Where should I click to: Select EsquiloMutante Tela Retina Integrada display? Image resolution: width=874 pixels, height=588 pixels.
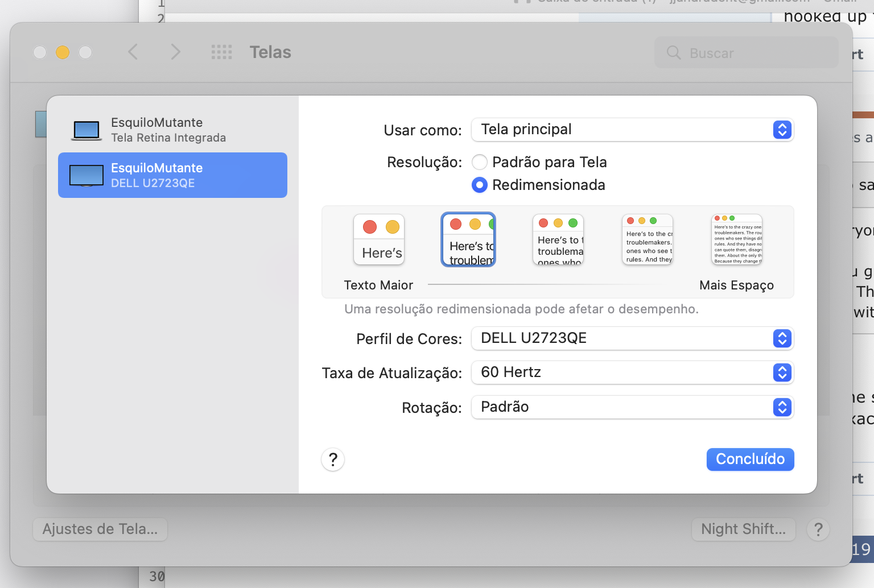[172, 130]
